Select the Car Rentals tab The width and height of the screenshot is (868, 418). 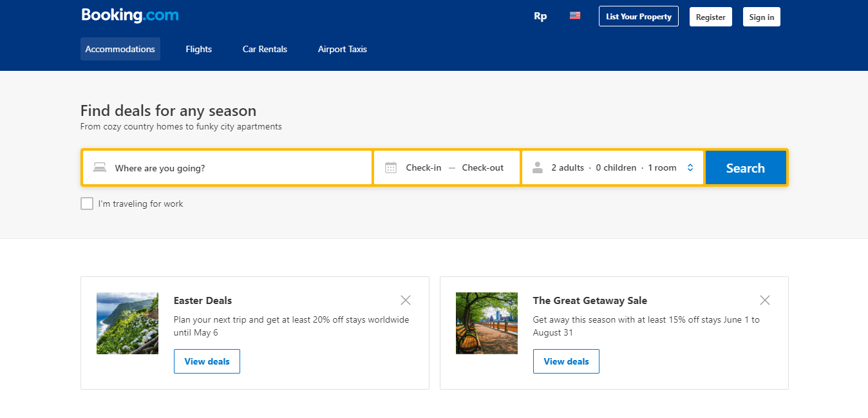click(265, 49)
